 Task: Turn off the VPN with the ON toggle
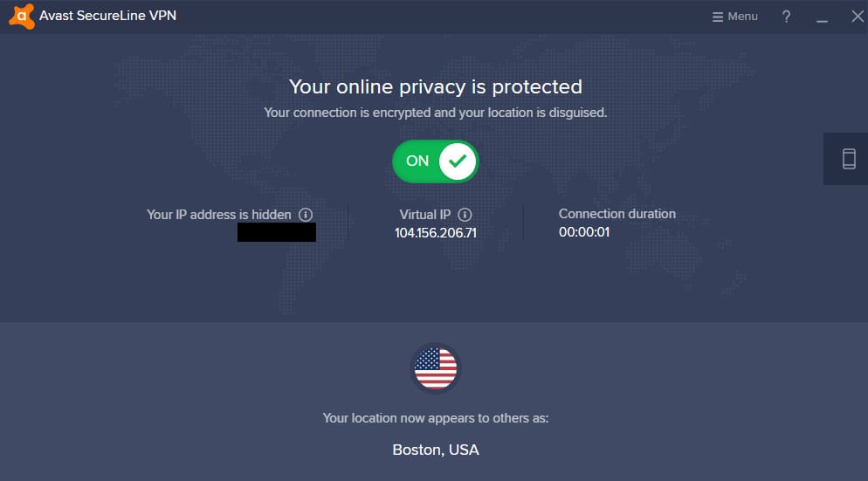coord(435,161)
